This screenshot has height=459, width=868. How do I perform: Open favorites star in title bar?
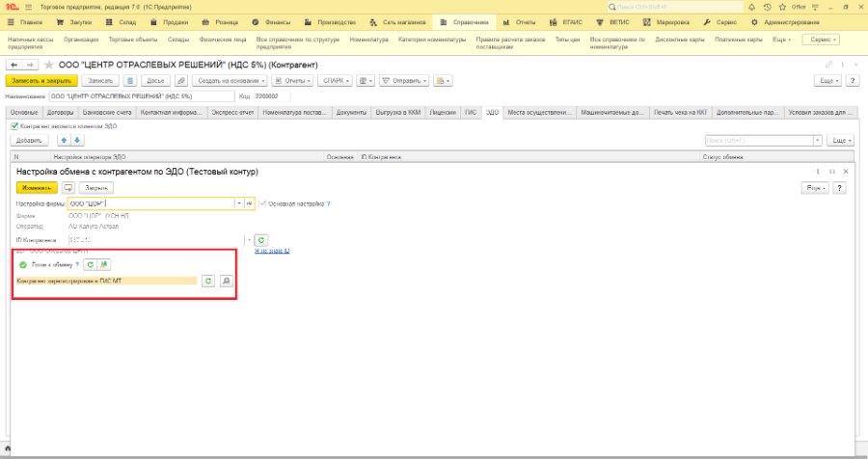click(782, 7)
